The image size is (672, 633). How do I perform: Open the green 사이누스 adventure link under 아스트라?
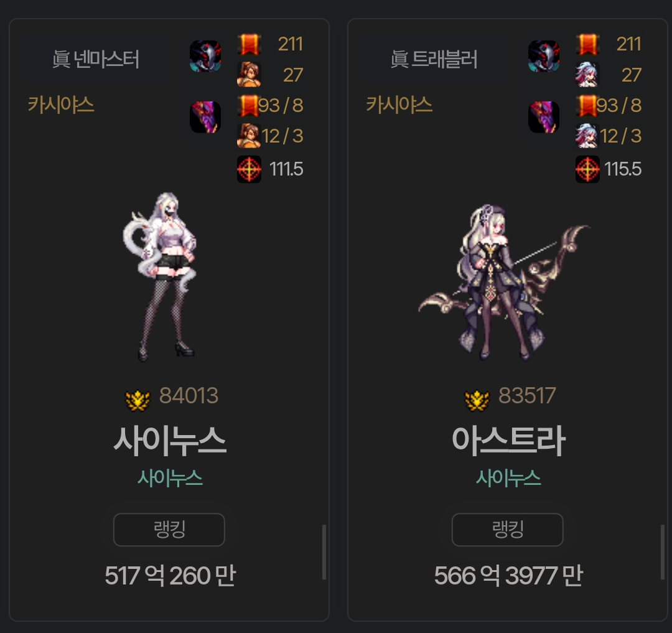(508, 478)
